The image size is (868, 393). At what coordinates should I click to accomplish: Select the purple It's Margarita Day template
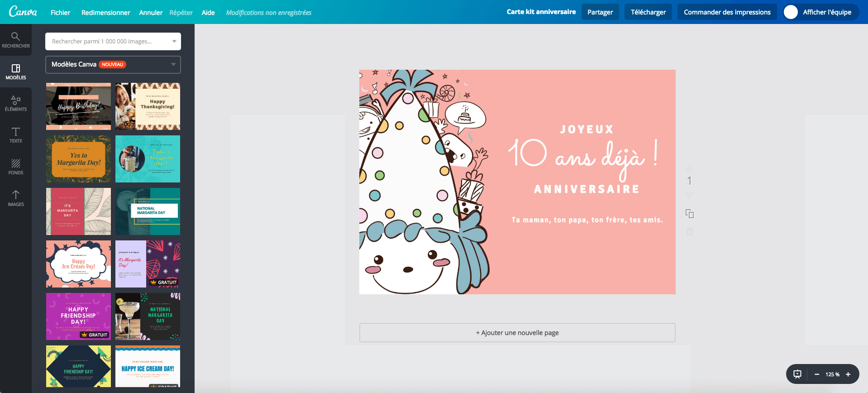pyautogui.click(x=148, y=264)
